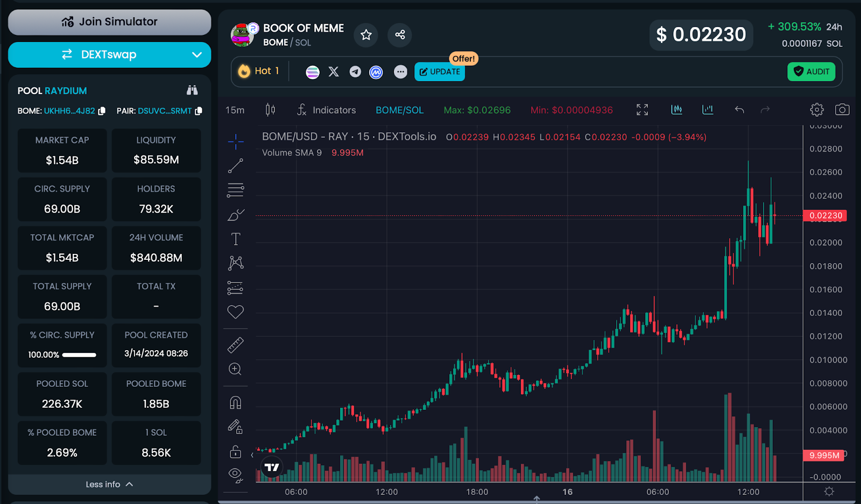Show more social links with the ellipsis icon
This screenshot has height=504, width=861.
tap(400, 72)
